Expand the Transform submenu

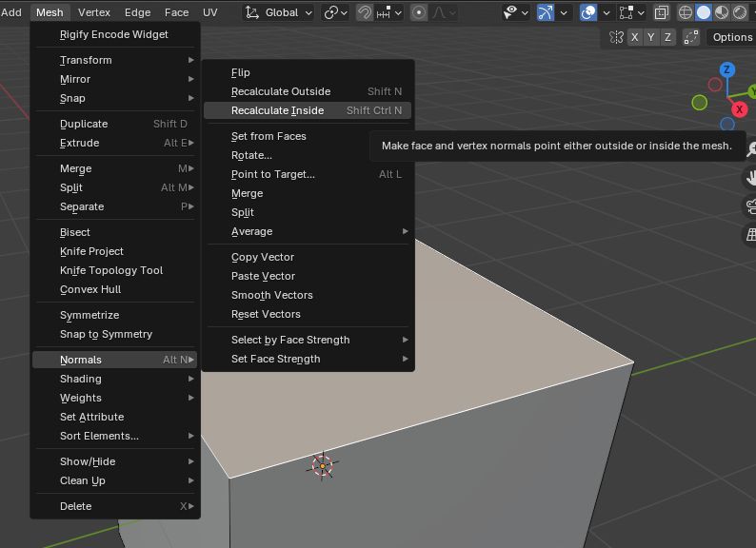(115, 60)
